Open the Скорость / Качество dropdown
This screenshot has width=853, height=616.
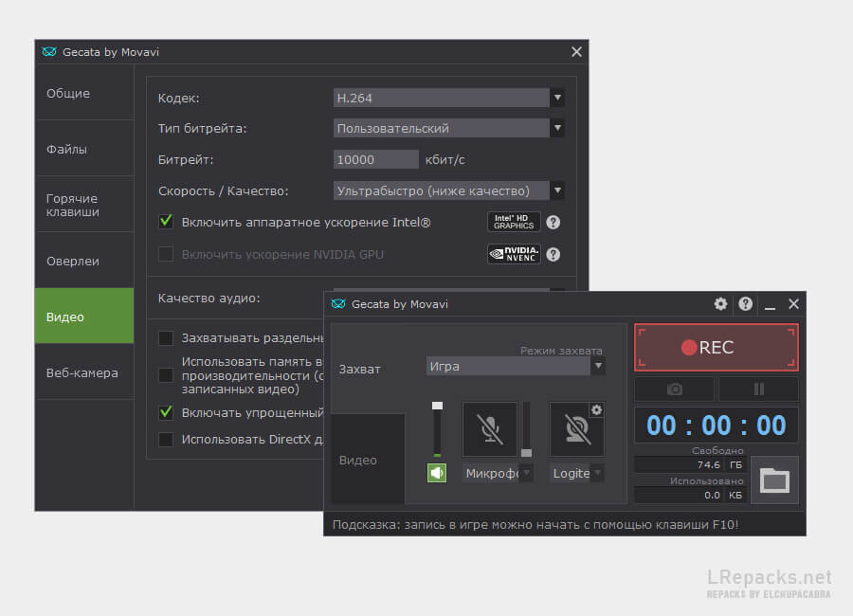point(448,190)
